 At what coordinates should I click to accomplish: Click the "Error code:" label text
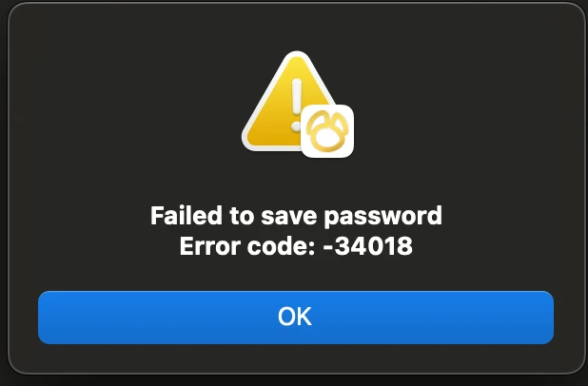point(248,246)
